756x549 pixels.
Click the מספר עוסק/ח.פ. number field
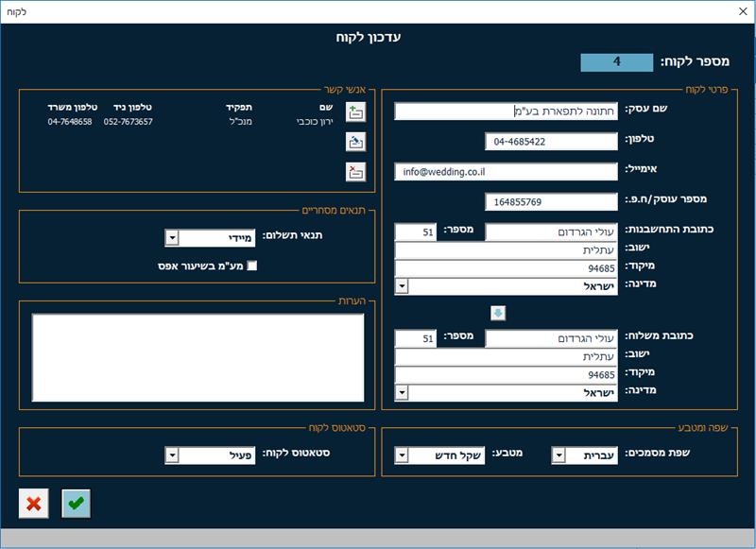(551, 202)
